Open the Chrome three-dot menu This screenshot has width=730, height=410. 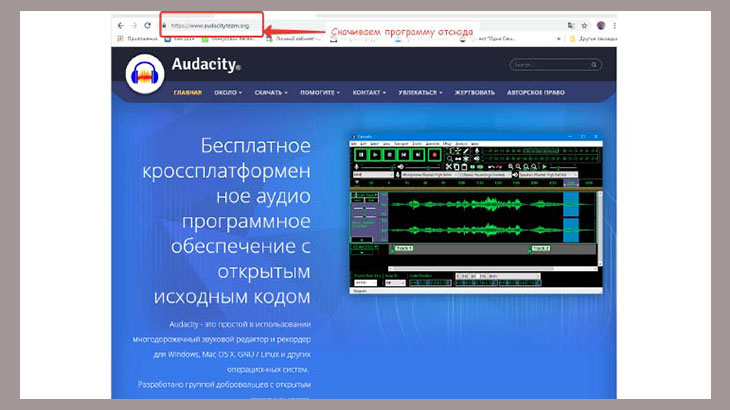pyautogui.click(x=614, y=26)
